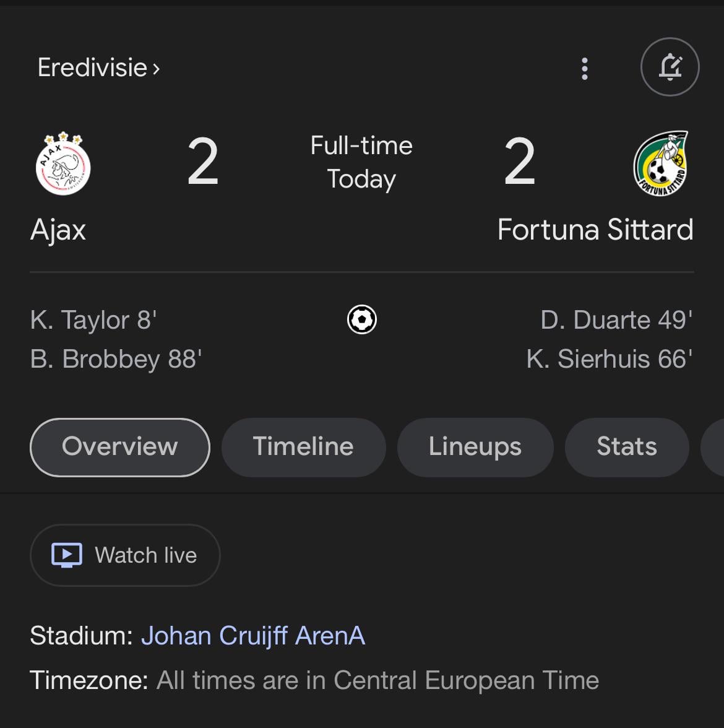The width and height of the screenshot is (724, 728).
Task: Click the Fortuna Sittard team name
Action: click(x=595, y=230)
